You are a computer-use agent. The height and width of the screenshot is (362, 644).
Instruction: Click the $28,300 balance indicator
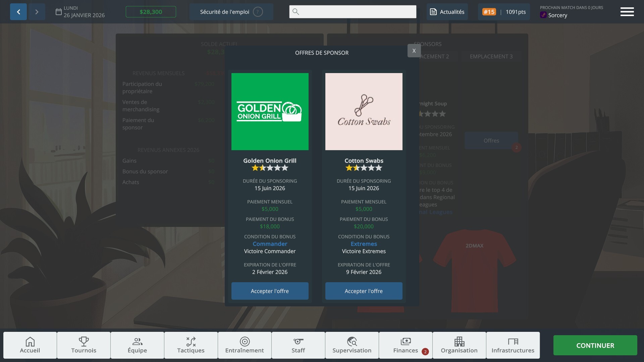(x=151, y=12)
